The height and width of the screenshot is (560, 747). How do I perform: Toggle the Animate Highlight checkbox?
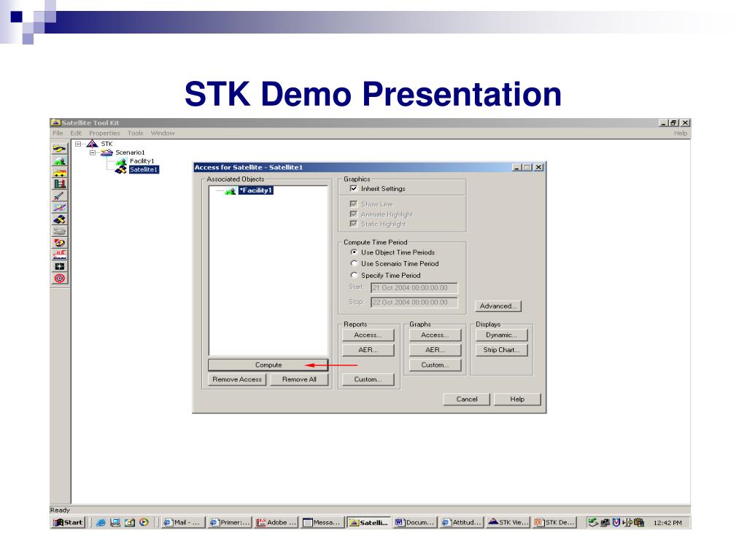click(354, 214)
